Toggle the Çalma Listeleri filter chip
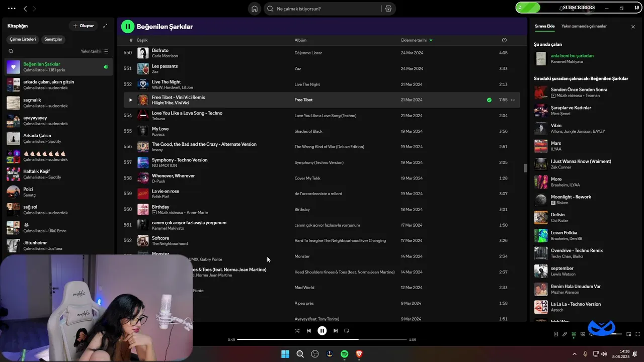This screenshot has width=644, height=362. [23, 39]
